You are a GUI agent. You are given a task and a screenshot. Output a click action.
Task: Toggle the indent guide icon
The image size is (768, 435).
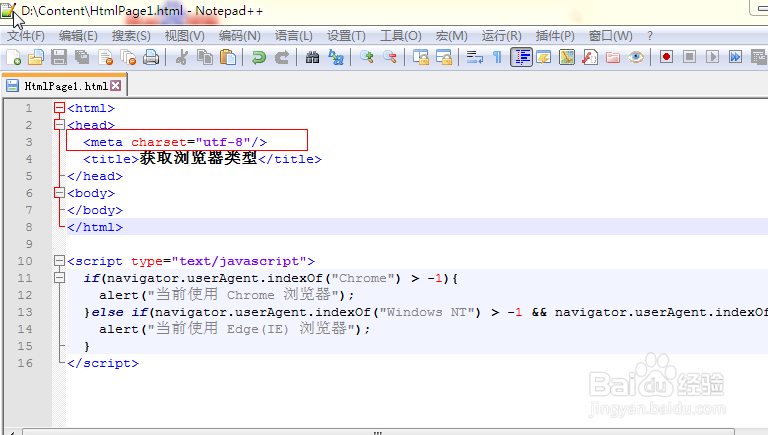click(521, 57)
